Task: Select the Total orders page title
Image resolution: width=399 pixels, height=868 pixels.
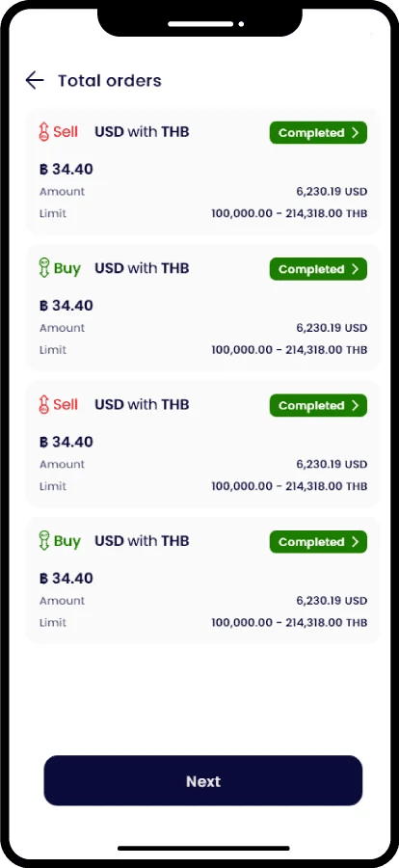Action: tap(110, 81)
